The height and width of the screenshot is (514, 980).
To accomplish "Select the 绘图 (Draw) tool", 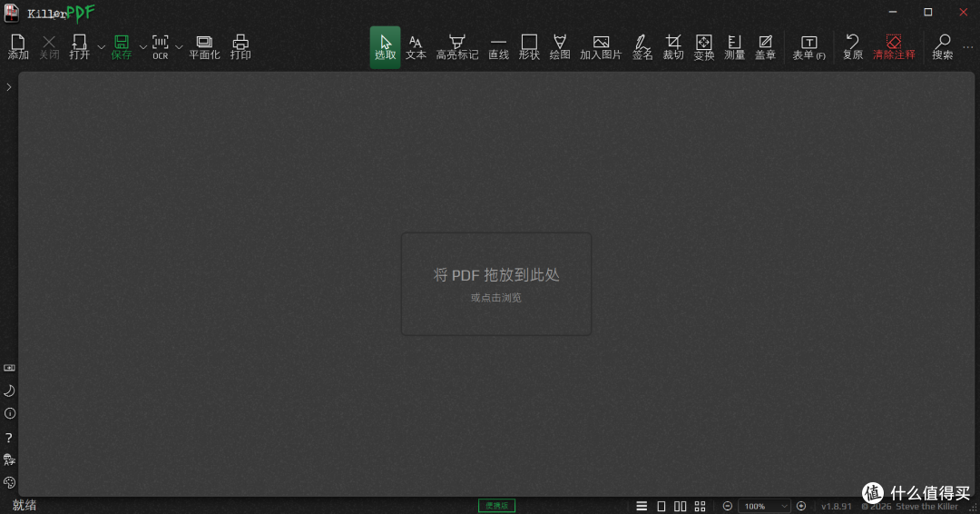I will pyautogui.click(x=559, y=47).
